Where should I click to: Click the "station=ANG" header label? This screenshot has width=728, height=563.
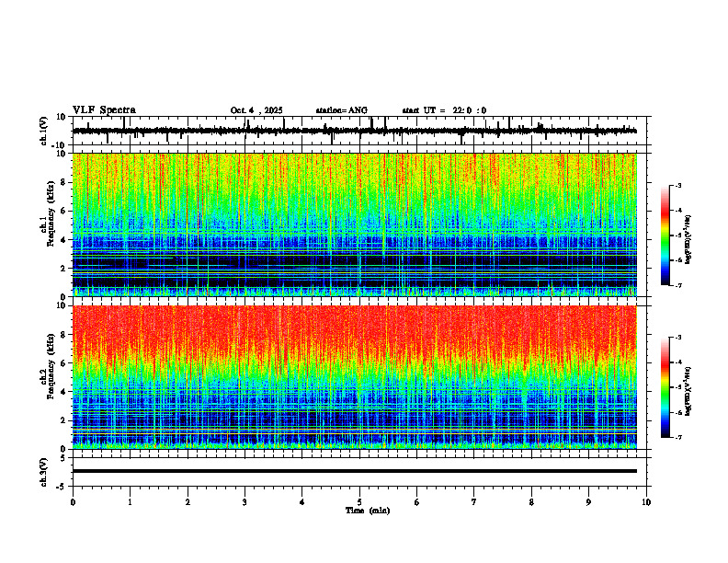(x=342, y=110)
